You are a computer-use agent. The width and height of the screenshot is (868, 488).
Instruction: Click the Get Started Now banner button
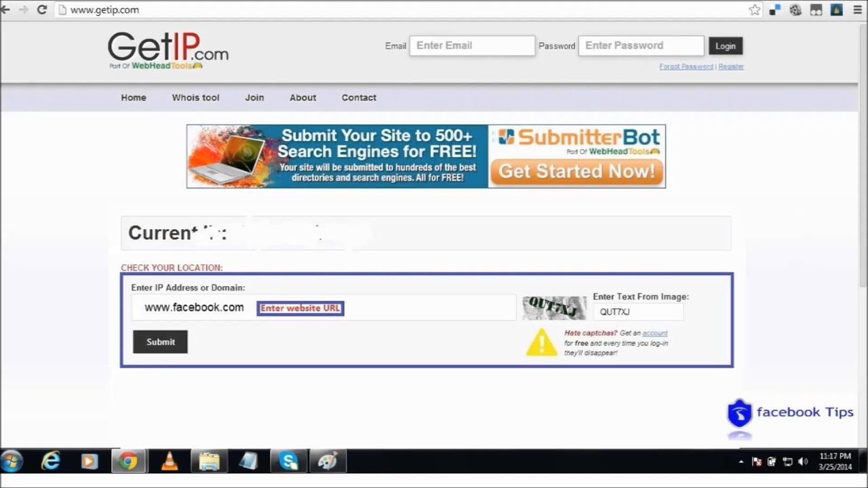coord(578,171)
